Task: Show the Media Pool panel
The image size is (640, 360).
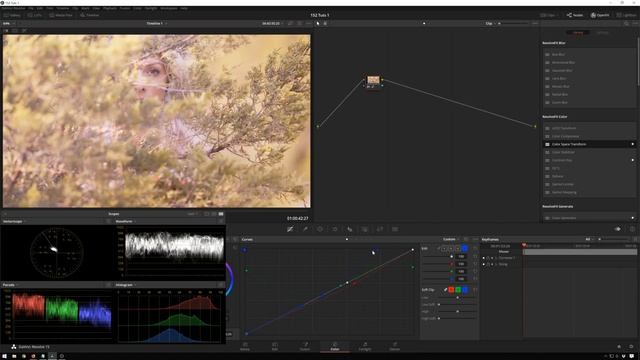Action: point(61,15)
